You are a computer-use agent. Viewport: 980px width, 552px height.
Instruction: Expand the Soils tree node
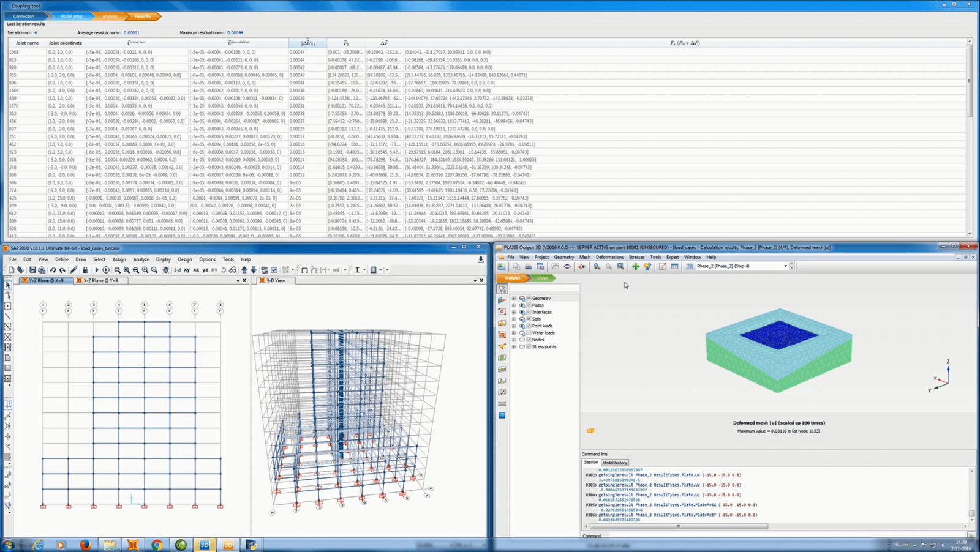click(514, 319)
